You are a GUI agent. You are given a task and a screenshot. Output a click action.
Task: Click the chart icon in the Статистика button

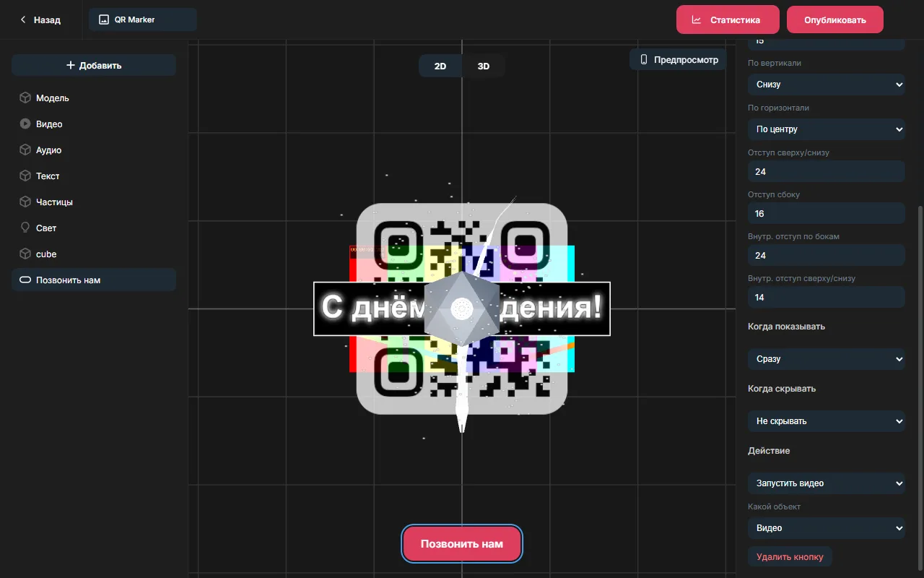(x=697, y=20)
